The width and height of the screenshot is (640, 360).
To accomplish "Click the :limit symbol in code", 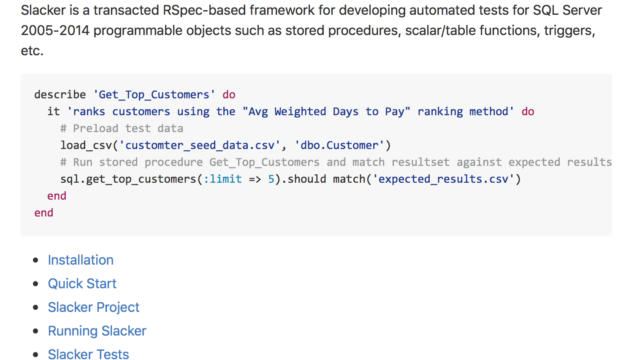I will [222, 179].
